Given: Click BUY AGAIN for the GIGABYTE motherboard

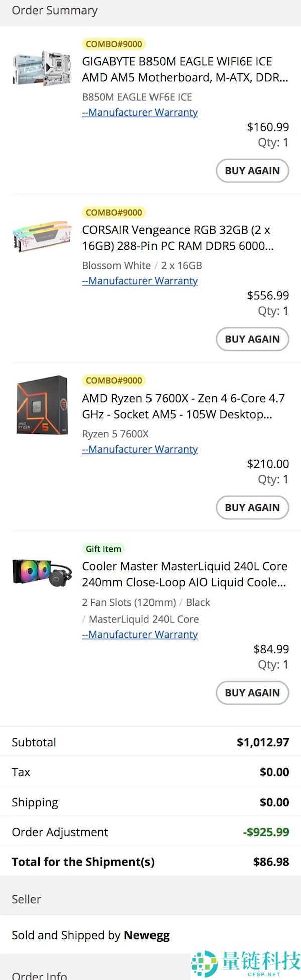Looking at the screenshot, I should [x=252, y=171].
